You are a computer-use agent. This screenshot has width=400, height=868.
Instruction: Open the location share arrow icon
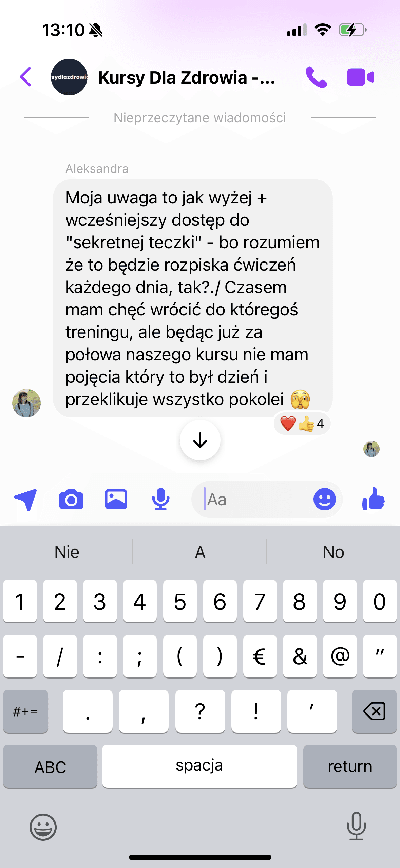point(26,500)
